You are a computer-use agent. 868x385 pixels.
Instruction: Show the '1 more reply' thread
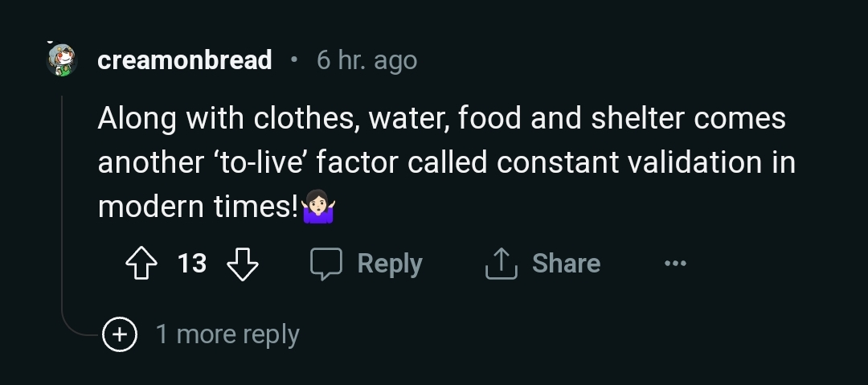227,334
